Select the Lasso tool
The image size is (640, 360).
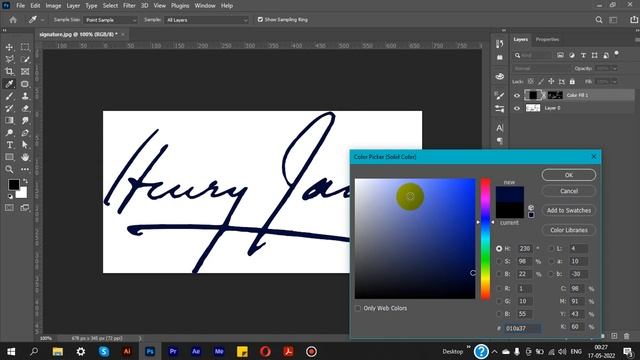(x=9, y=59)
